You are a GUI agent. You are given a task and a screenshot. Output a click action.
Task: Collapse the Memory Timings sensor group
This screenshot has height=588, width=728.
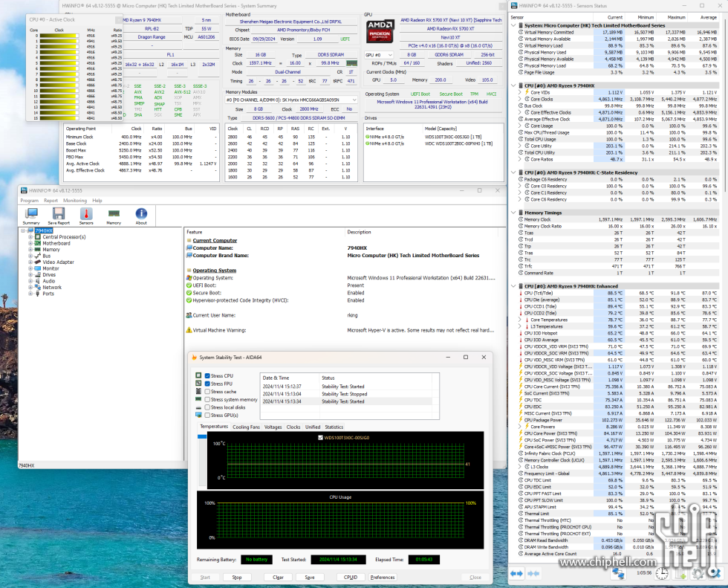tap(513, 213)
